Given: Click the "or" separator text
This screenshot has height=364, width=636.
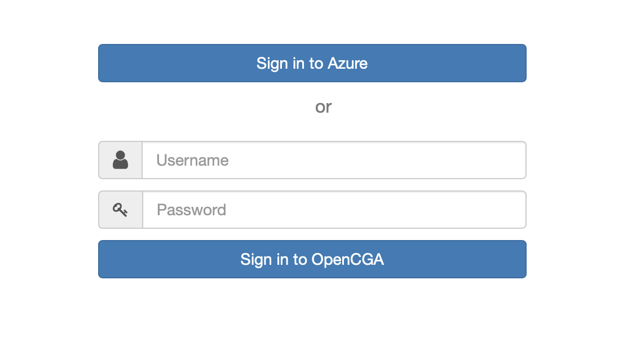Looking at the screenshot, I should pyautogui.click(x=323, y=106).
